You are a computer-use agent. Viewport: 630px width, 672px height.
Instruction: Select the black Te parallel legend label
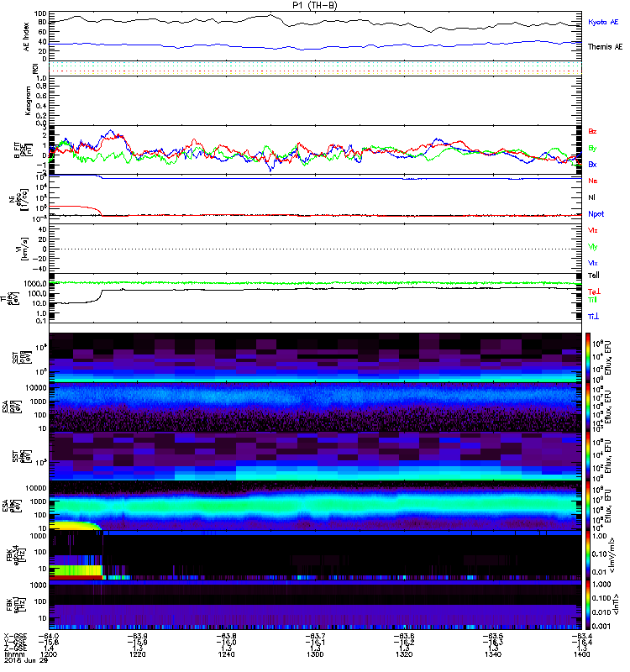tap(594, 276)
